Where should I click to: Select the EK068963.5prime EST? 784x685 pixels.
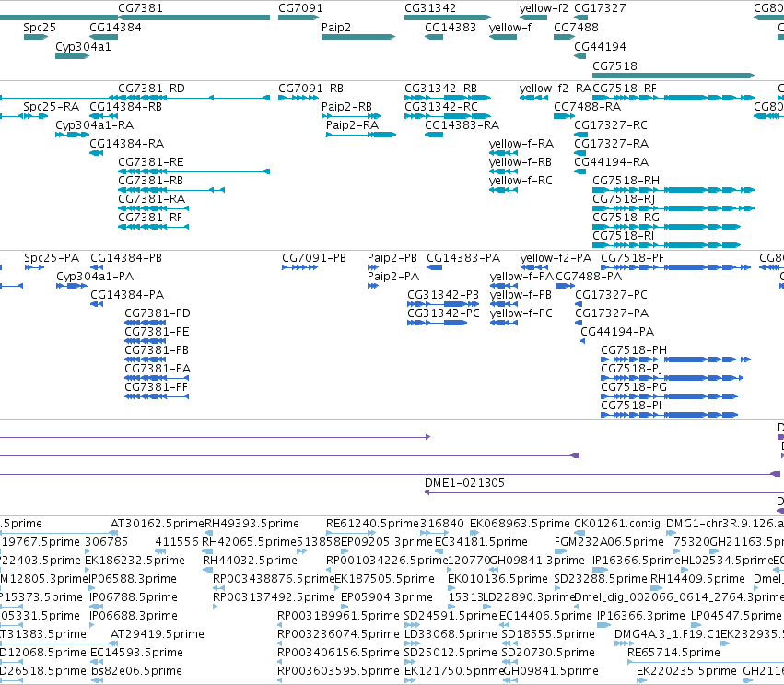point(474,534)
